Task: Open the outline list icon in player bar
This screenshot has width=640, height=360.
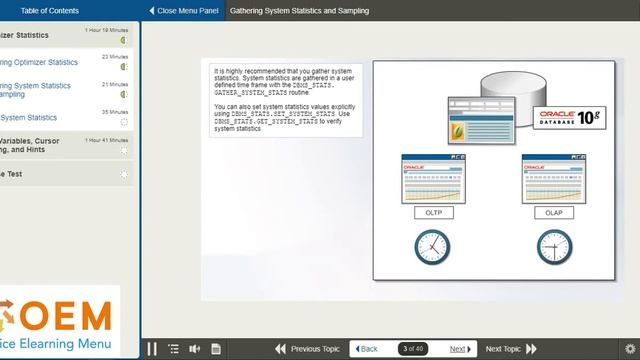Action: point(173,349)
